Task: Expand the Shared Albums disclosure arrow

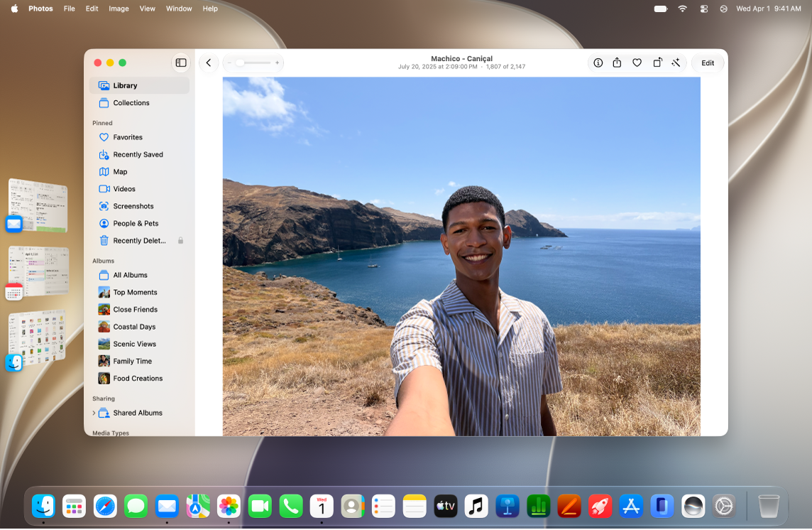Action: (94, 413)
